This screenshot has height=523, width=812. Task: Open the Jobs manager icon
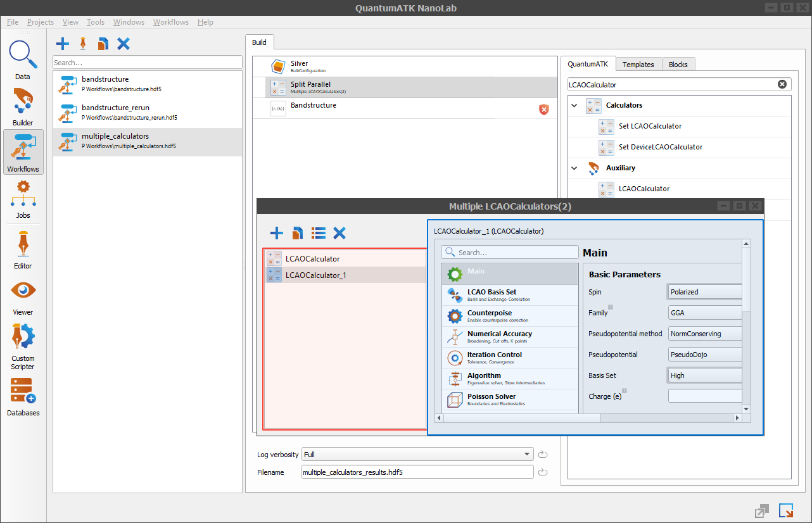(x=23, y=199)
